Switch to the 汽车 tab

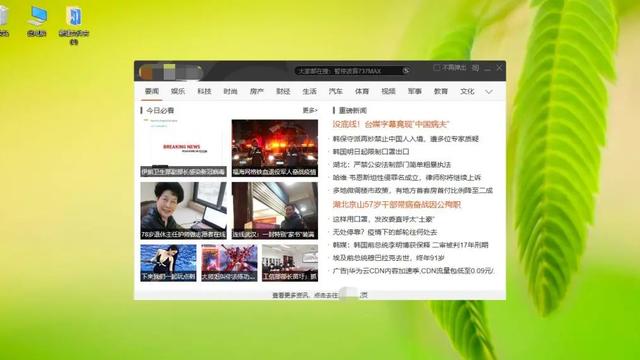click(x=336, y=91)
